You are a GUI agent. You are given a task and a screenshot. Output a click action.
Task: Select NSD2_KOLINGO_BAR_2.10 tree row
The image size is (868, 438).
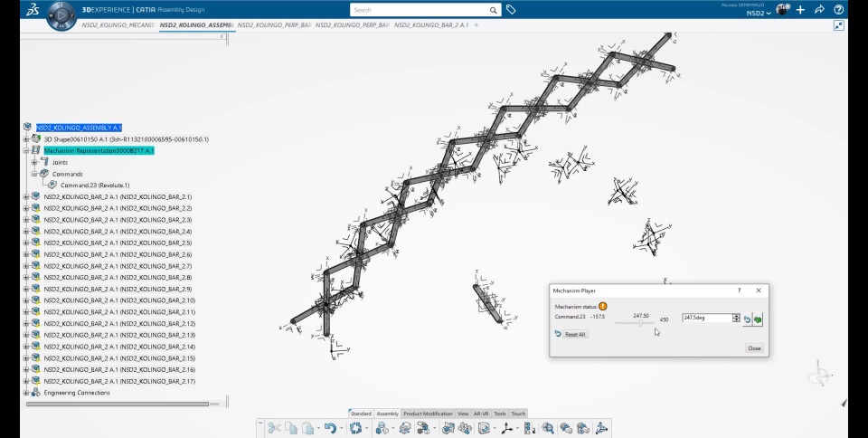click(119, 300)
